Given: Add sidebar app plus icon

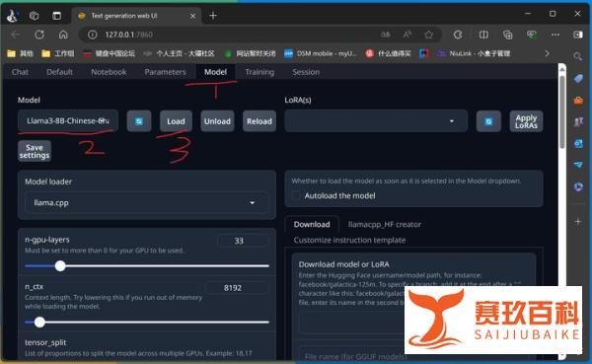Looking at the screenshot, I should pyautogui.click(x=578, y=222).
